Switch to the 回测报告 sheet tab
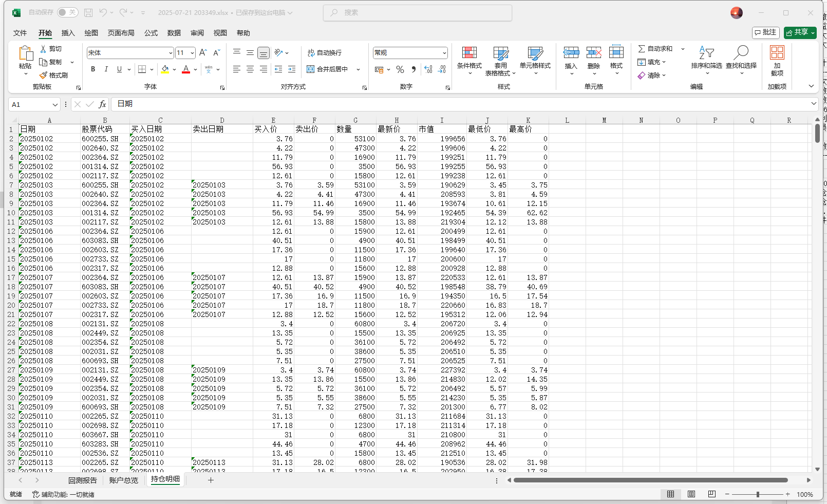Screen dimensions: 827x504 coord(83,480)
